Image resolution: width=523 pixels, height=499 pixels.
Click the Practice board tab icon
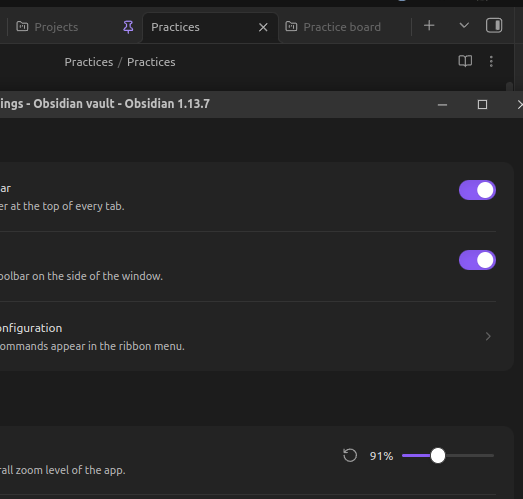click(291, 26)
